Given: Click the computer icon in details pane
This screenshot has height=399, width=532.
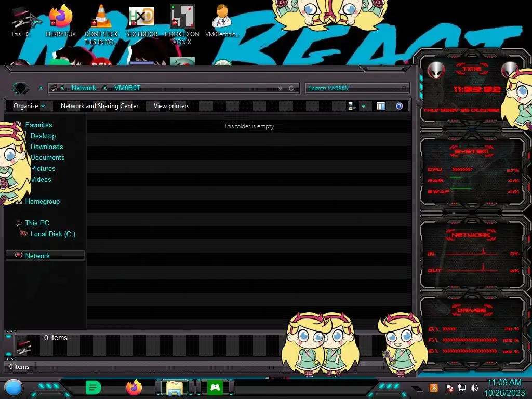Looking at the screenshot, I should coord(24,344).
